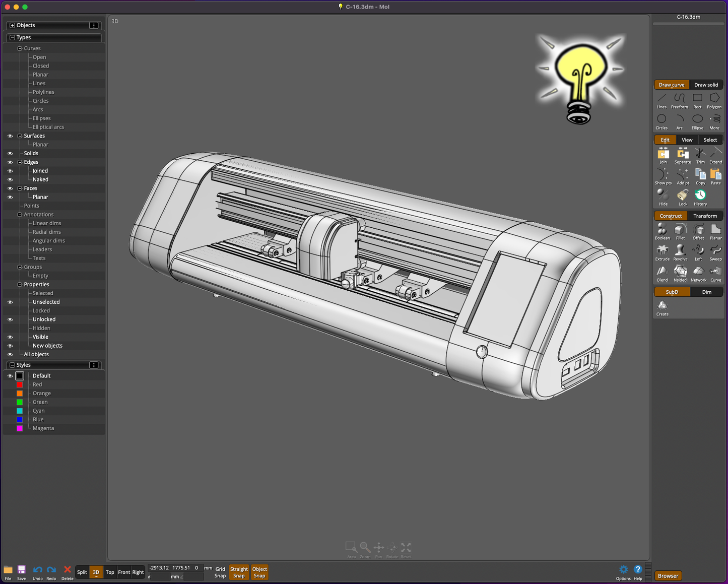Collapse the Curves tree node
Image resolution: width=728 pixels, height=584 pixels.
20,48
